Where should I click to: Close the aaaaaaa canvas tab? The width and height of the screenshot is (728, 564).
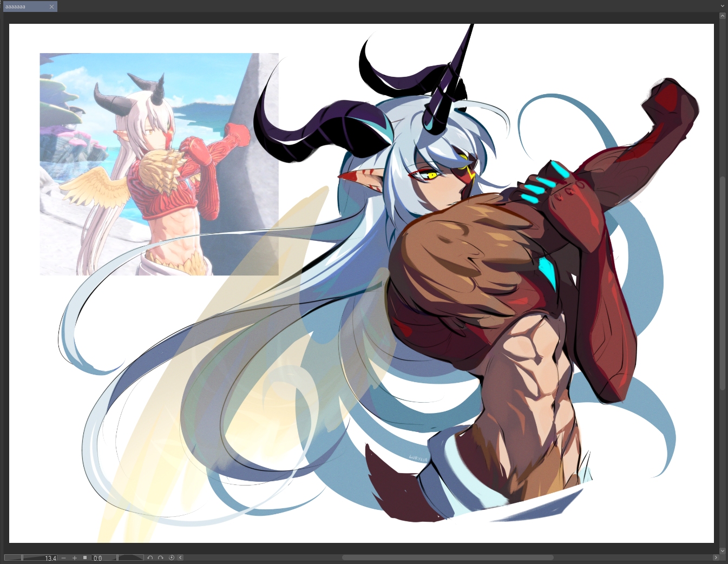point(52,6)
